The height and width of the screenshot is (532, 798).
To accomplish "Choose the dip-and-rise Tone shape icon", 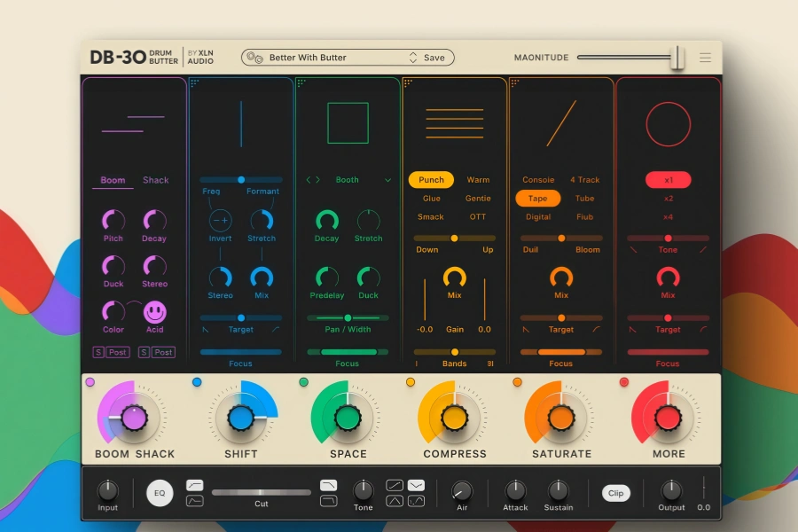I will click(x=416, y=501).
